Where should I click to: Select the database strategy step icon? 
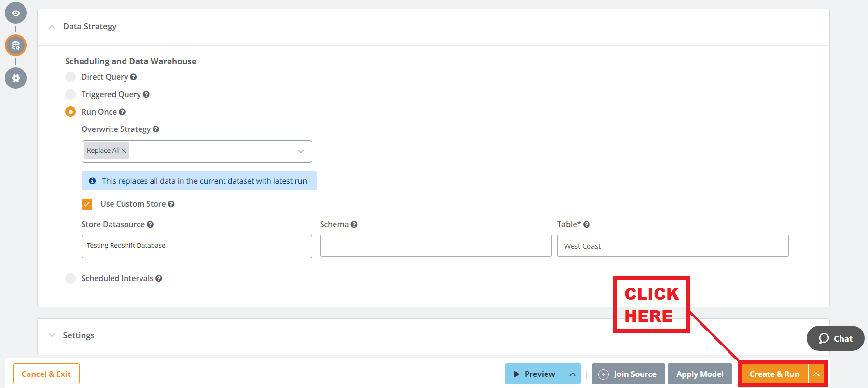(16, 45)
